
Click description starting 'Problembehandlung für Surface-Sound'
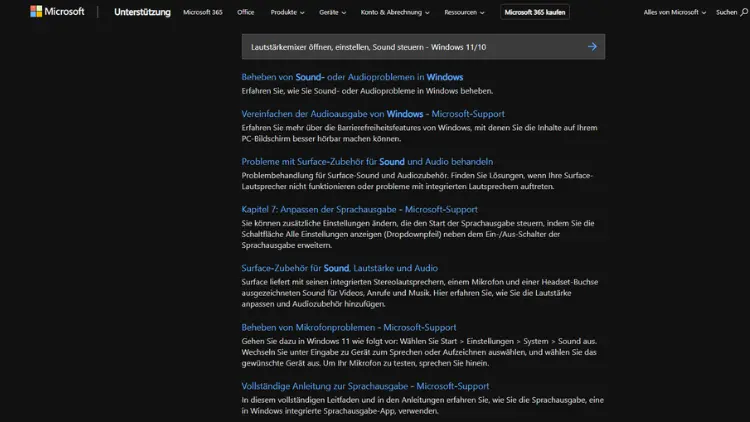coord(417,181)
